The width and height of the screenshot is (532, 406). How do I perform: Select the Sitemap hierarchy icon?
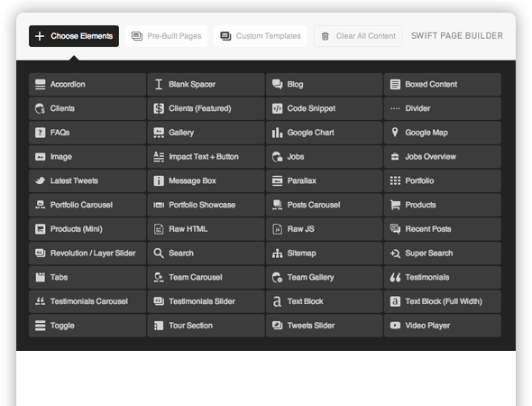(277, 253)
